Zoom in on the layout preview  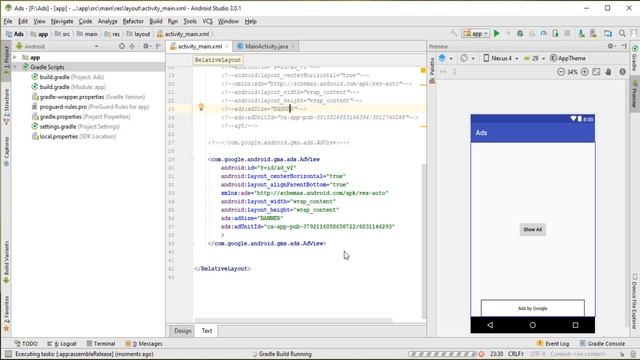(x=584, y=72)
